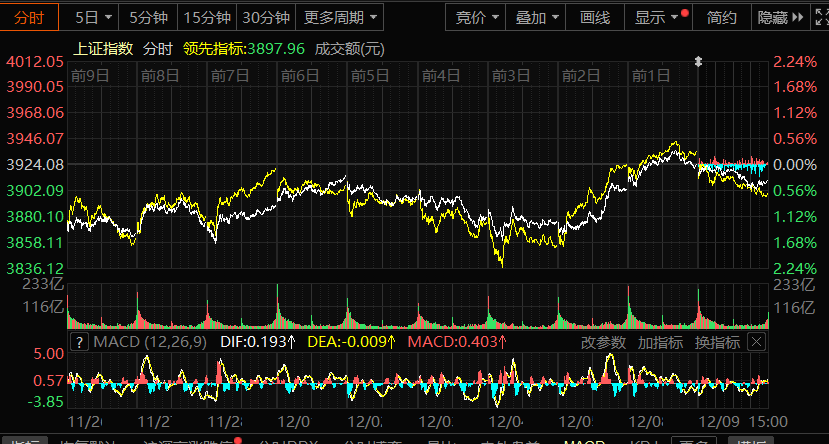
Task: Click the day-divider drag handle icon
Action: coord(699,62)
